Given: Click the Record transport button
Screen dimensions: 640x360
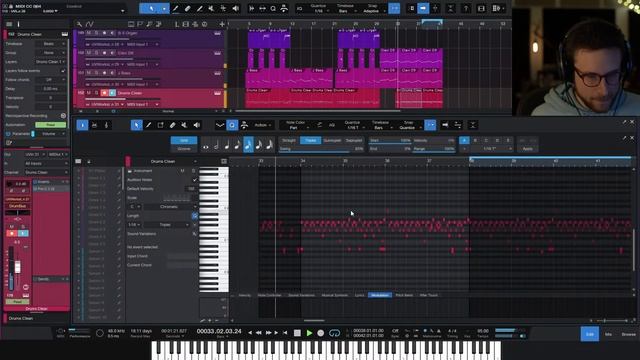Looking at the screenshot, I should click(x=321, y=333).
